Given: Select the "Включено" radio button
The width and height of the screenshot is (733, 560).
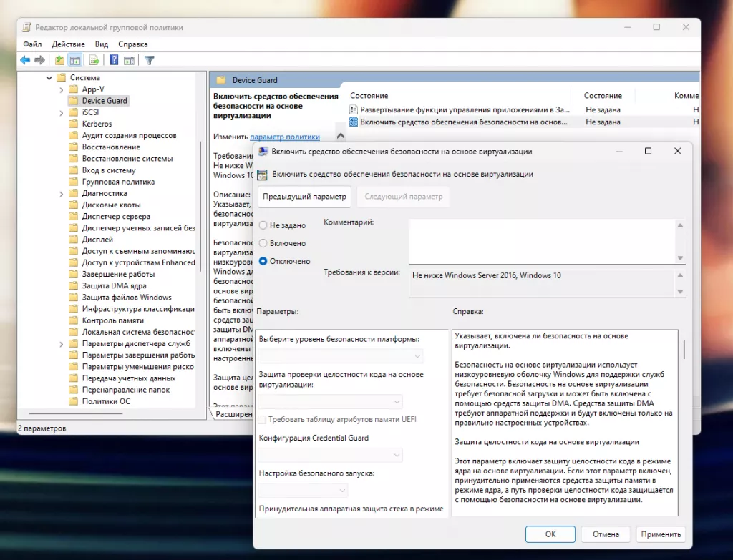Looking at the screenshot, I should pos(263,243).
